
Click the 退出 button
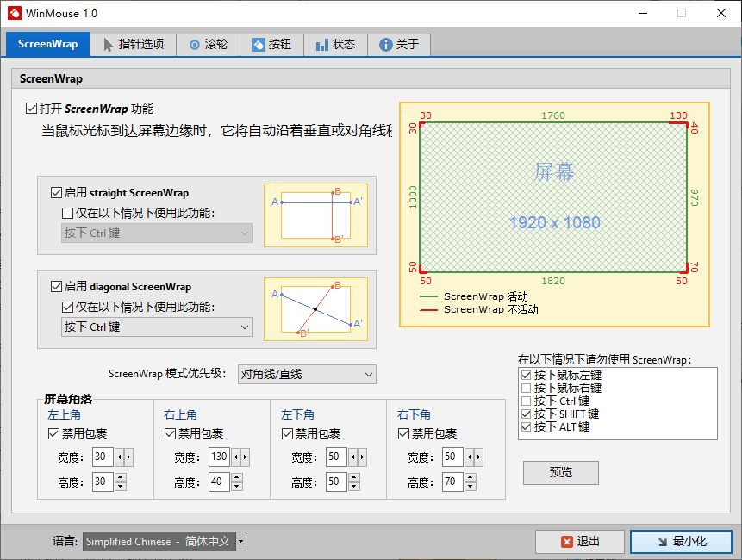[x=580, y=542]
